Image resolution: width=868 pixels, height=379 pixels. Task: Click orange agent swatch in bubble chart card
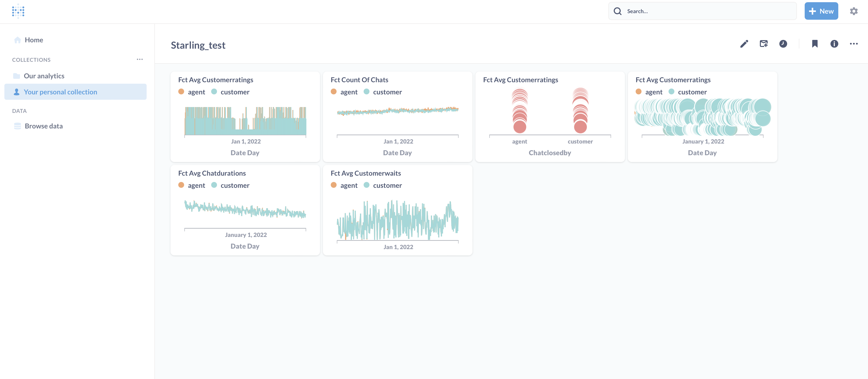[638, 91]
